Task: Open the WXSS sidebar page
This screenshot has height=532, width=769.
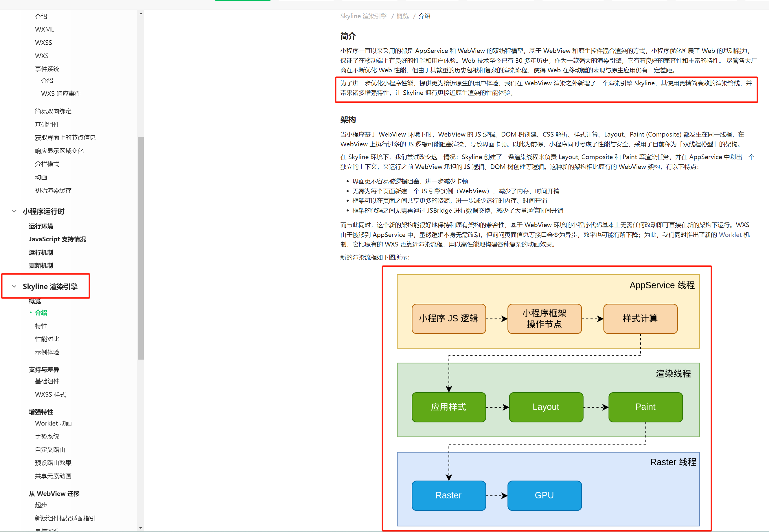Action: pyautogui.click(x=43, y=43)
